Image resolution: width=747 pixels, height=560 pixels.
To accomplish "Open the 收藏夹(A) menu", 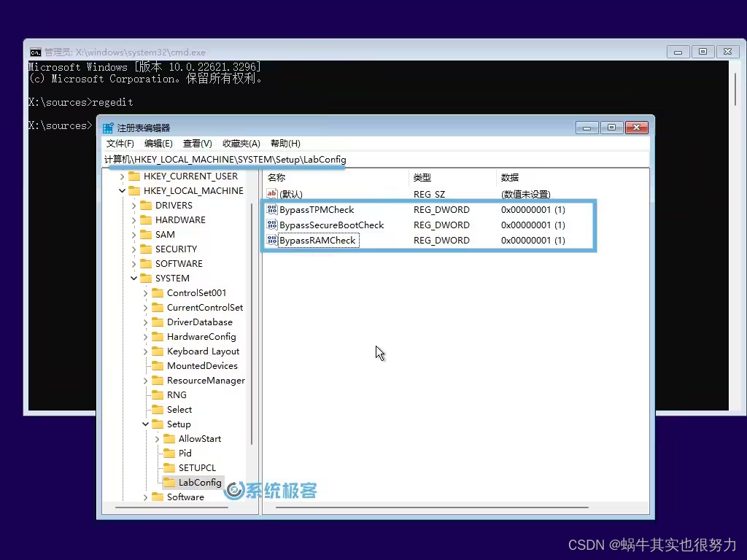I will [241, 144].
